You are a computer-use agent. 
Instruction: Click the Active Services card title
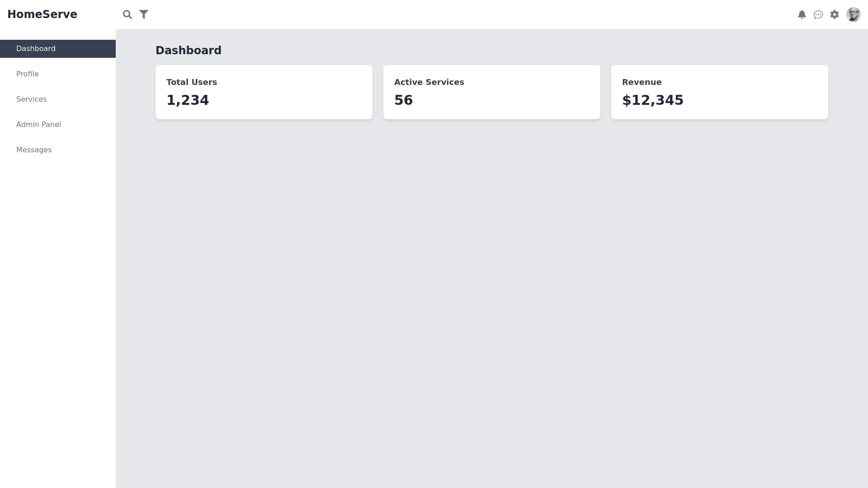point(429,82)
